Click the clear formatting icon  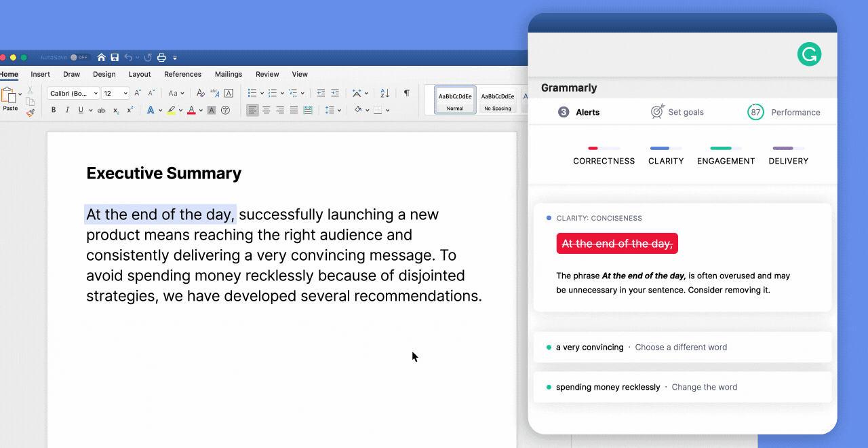(x=200, y=93)
